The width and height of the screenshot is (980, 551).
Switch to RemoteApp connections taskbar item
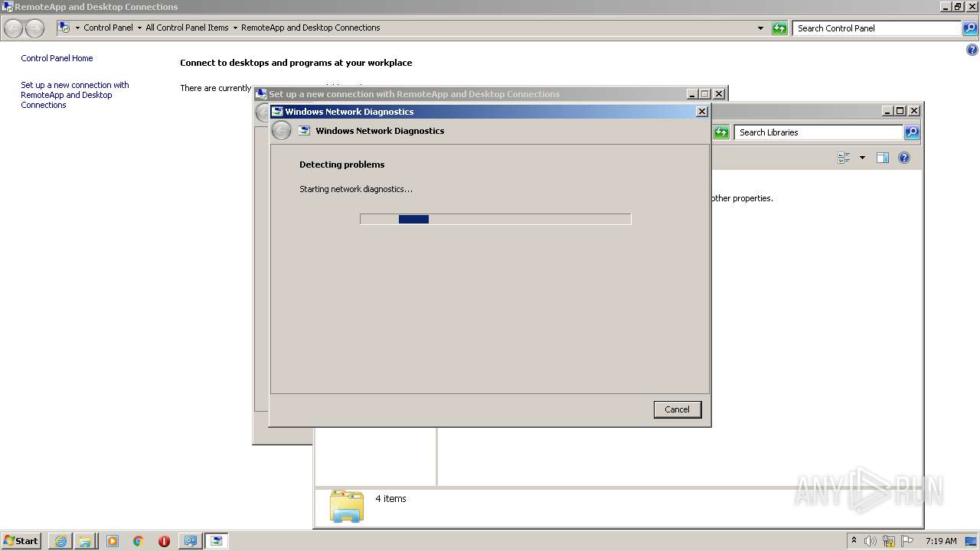coord(190,541)
